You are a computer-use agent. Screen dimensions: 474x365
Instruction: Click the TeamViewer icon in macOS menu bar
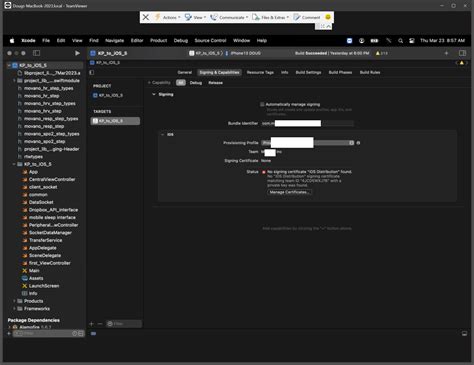[x=349, y=41]
